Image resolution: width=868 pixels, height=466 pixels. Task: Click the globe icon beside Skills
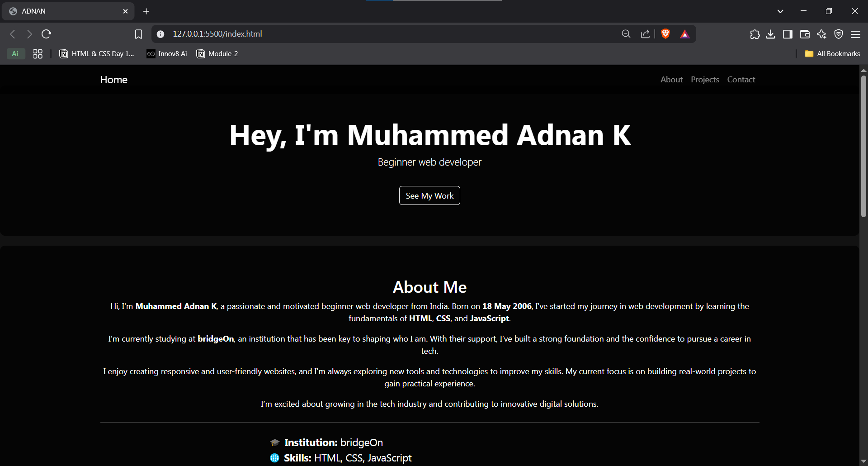coord(274,458)
